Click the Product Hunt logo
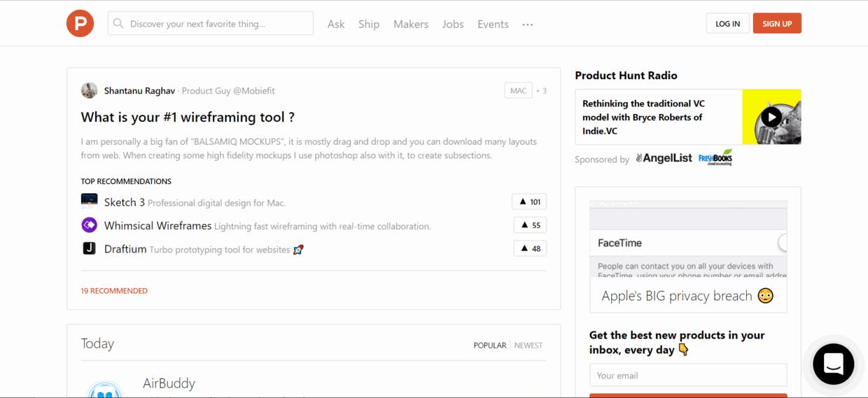The width and height of the screenshot is (868, 398). click(x=80, y=24)
